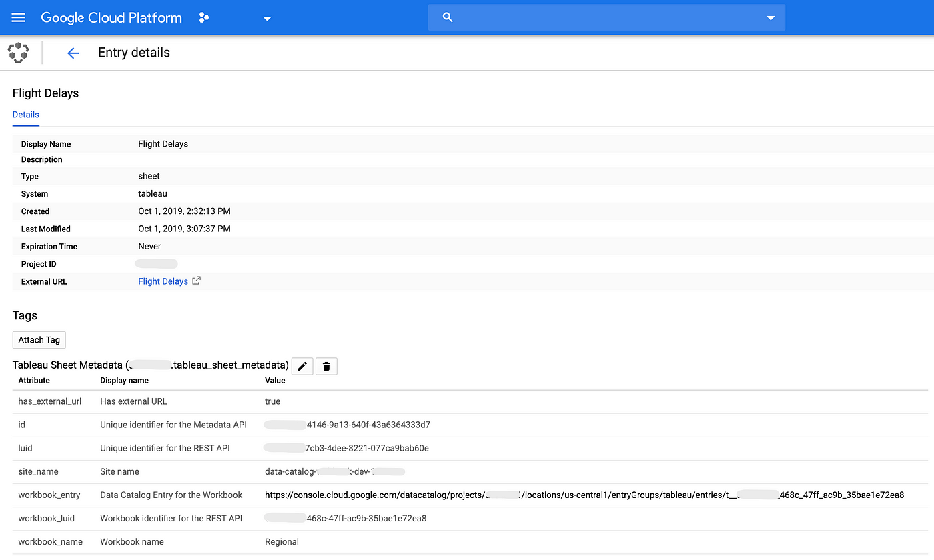The width and height of the screenshot is (934, 560).
Task: Click the 'workbook_name' attribute cell
Action: 51,541
